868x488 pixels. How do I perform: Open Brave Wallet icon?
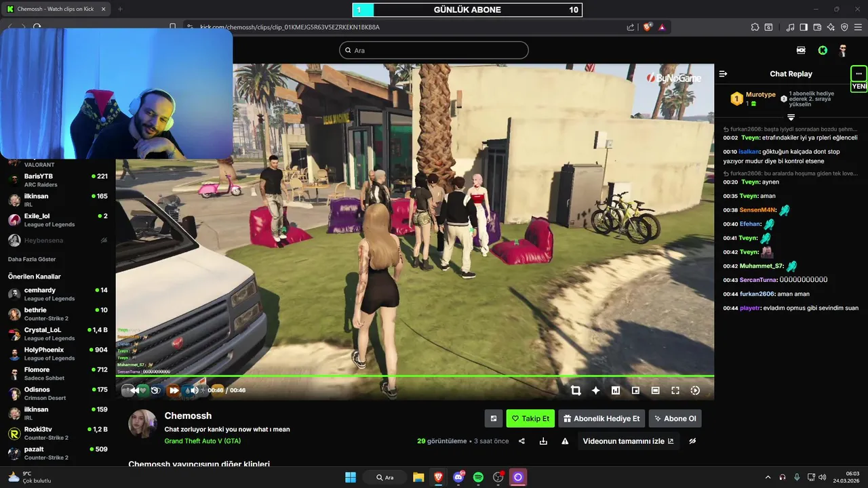817,27
